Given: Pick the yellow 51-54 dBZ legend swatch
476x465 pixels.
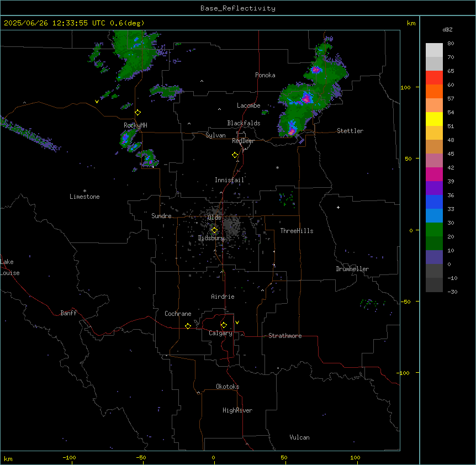Looking at the screenshot, I should pyautogui.click(x=434, y=119).
